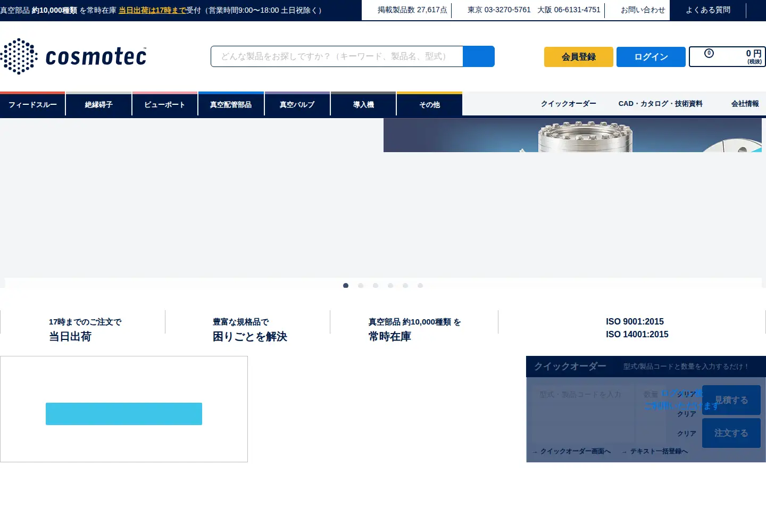
Task: Follow the 当日出荷は17時まで link
Action: pos(152,10)
